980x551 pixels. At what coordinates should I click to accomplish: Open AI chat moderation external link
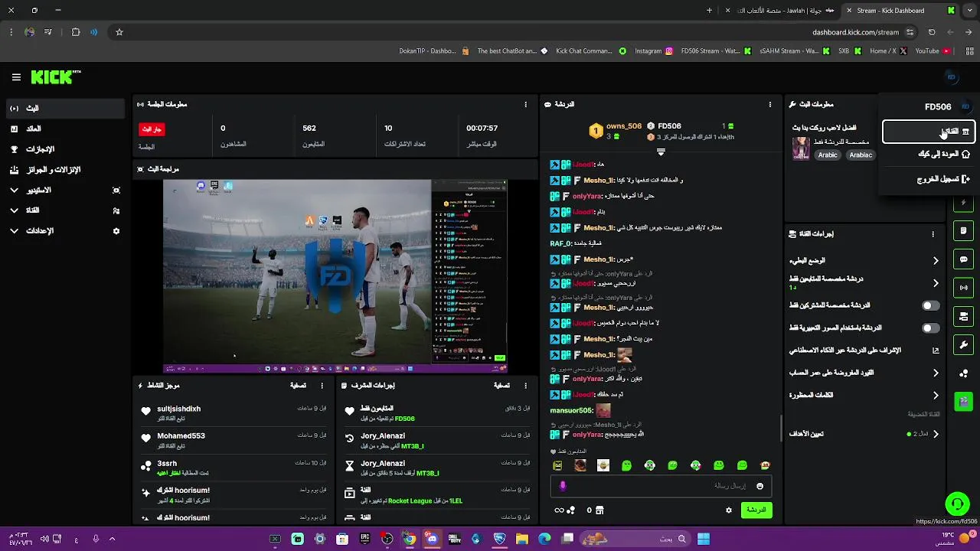pos(935,350)
